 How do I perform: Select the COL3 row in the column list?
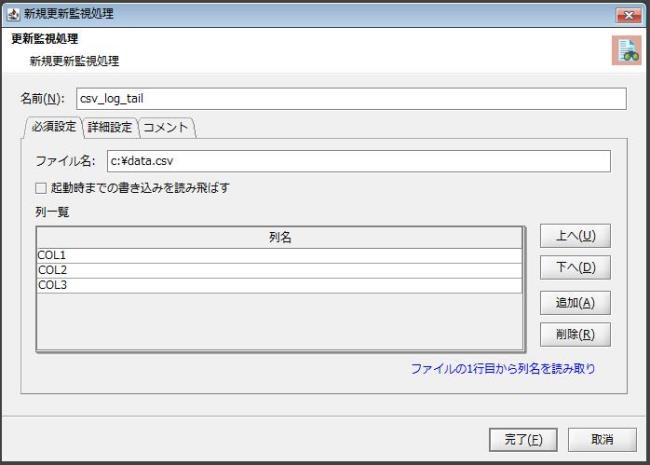point(279,285)
